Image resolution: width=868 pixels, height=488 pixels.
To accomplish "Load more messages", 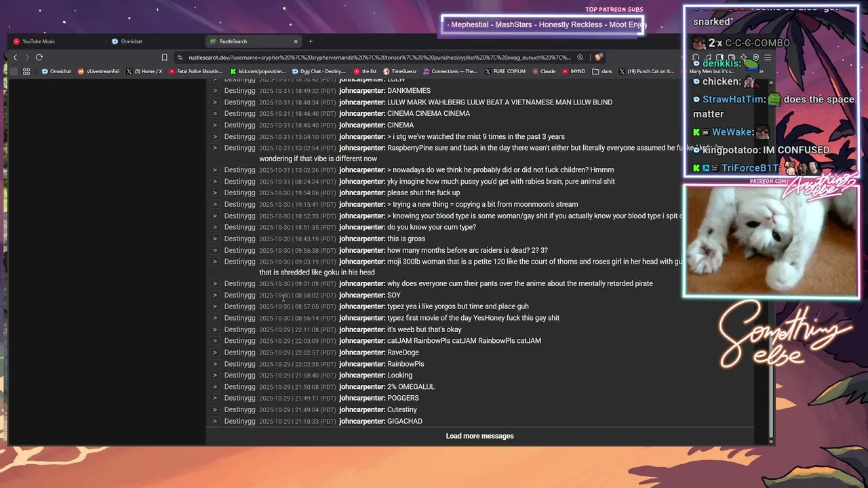I will point(479,436).
